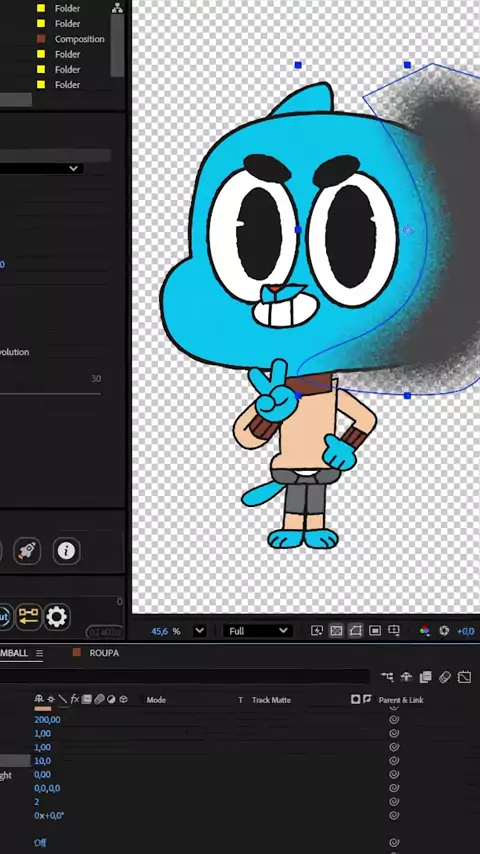This screenshot has height=854, width=480.
Task: Click the Parent & Link column header
Action: tap(401, 700)
